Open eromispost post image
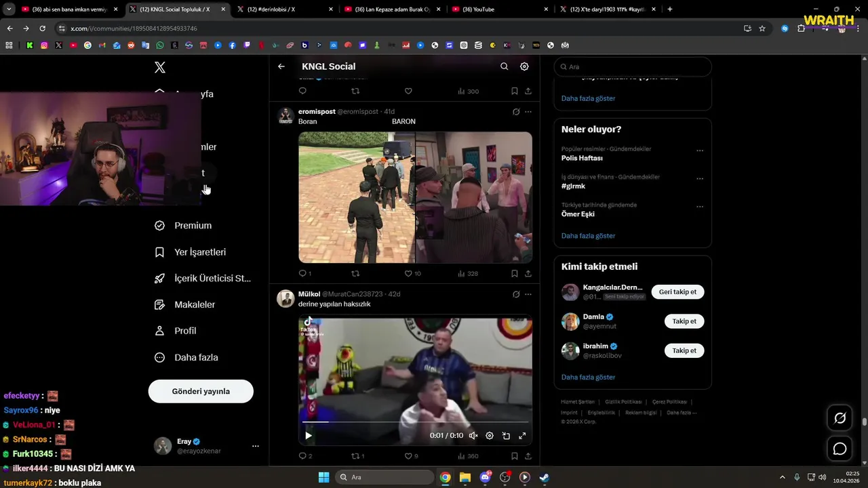Image resolution: width=868 pixels, height=488 pixels. (415, 197)
